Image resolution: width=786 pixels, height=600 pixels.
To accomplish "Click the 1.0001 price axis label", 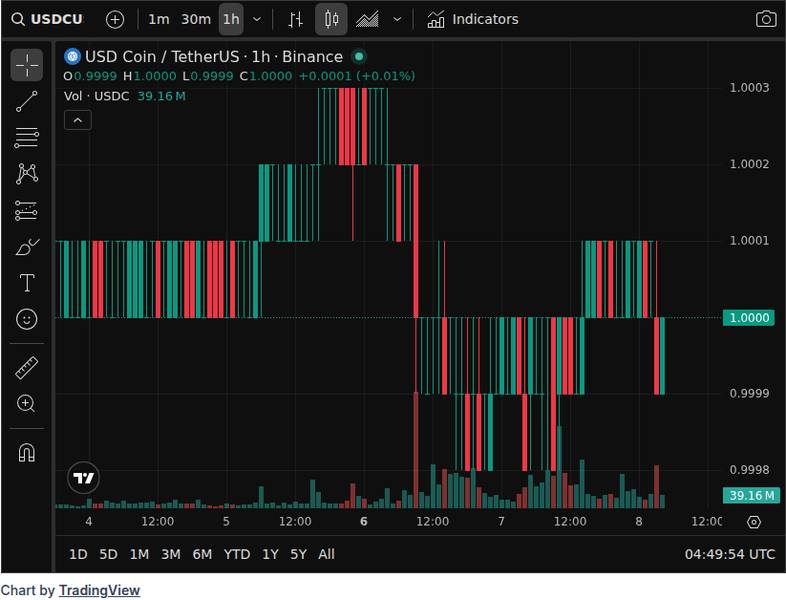I will [749, 240].
